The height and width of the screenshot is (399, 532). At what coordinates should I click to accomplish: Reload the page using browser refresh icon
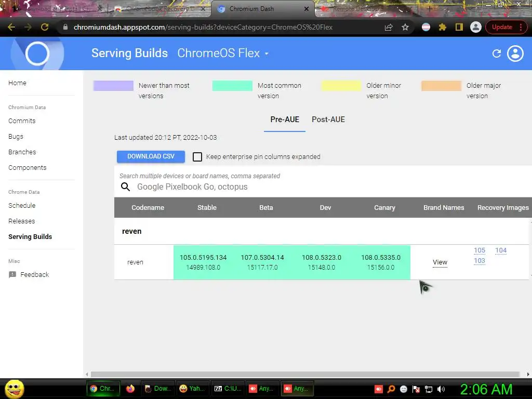pos(45,27)
